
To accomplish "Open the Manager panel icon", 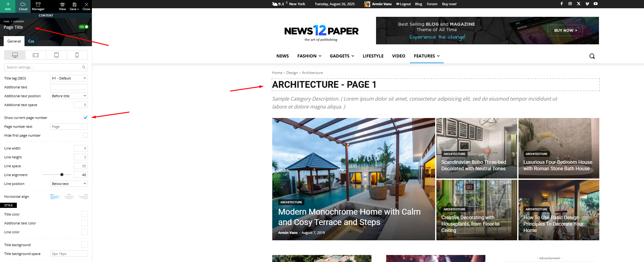I will click(x=38, y=4).
